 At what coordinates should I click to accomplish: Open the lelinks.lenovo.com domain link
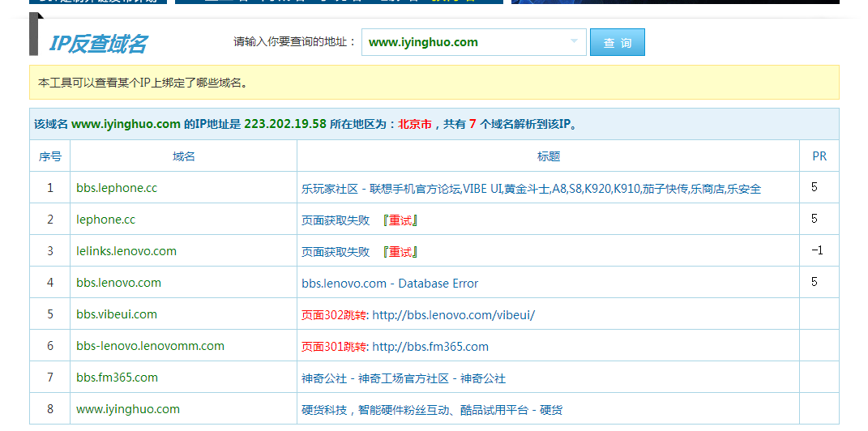pyautogui.click(x=126, y=251)
